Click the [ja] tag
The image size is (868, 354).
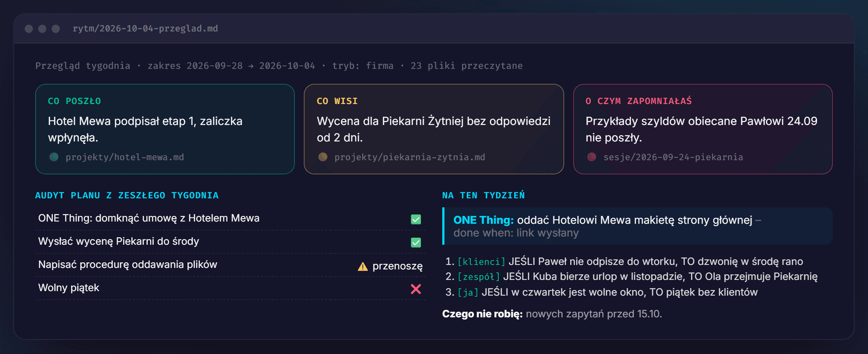(x=468, y=292)
